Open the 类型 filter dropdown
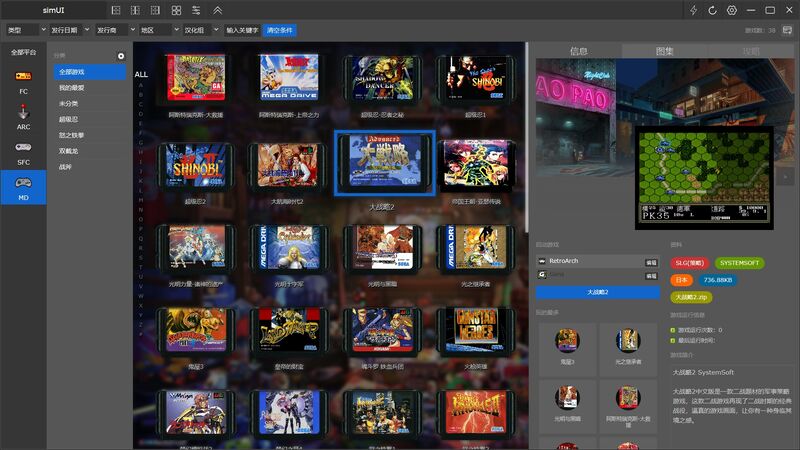 (24, 30)
